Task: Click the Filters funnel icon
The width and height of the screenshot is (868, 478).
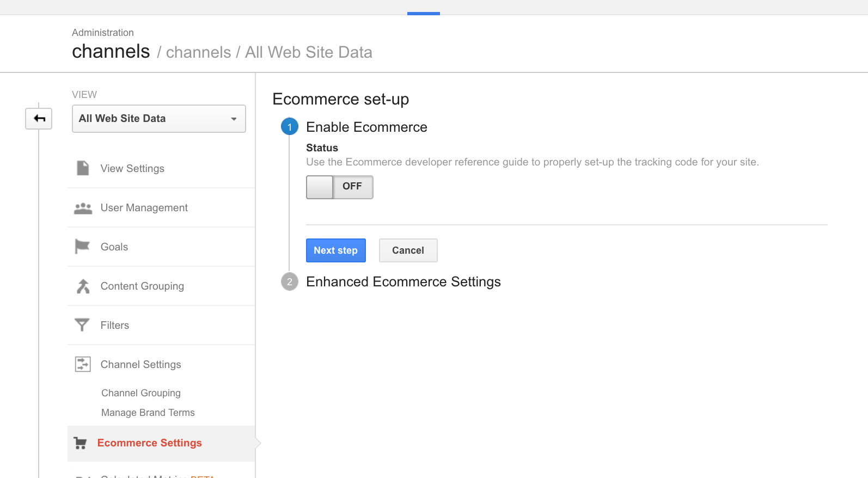Action: 82,325
